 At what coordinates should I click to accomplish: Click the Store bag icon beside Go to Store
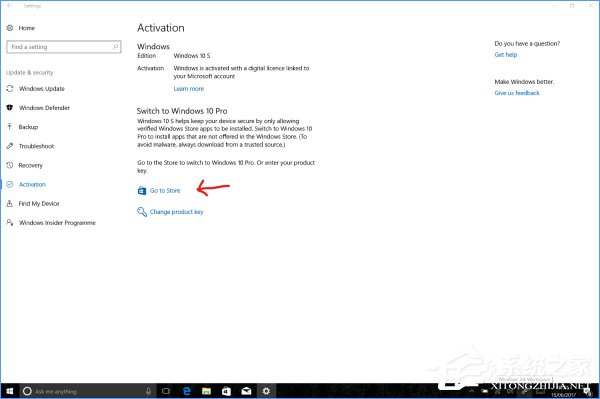pos(142,190)
